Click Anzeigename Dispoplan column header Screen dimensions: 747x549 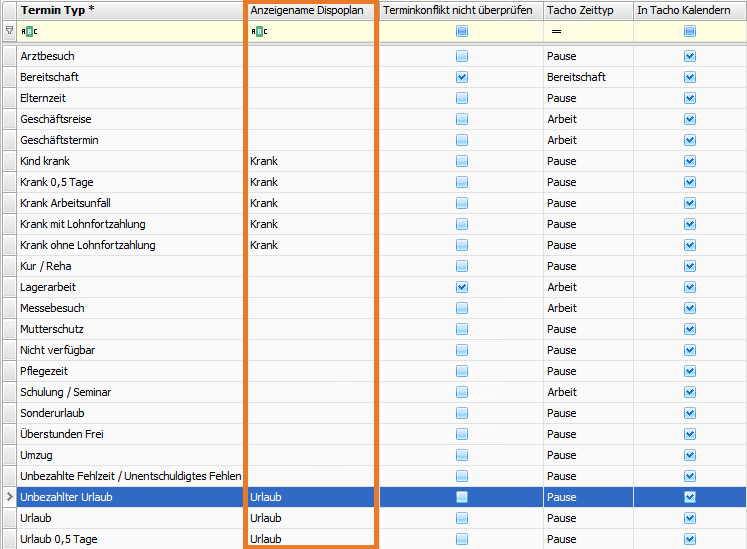(313, 10)
